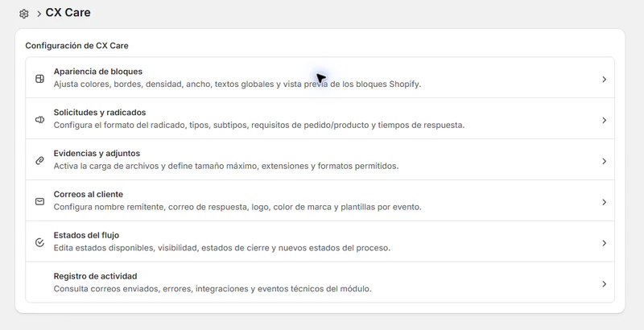The image size is (644, 330).
Task: Expand Estados del flujo via its right chevron
Action: (x=605, y=243)
